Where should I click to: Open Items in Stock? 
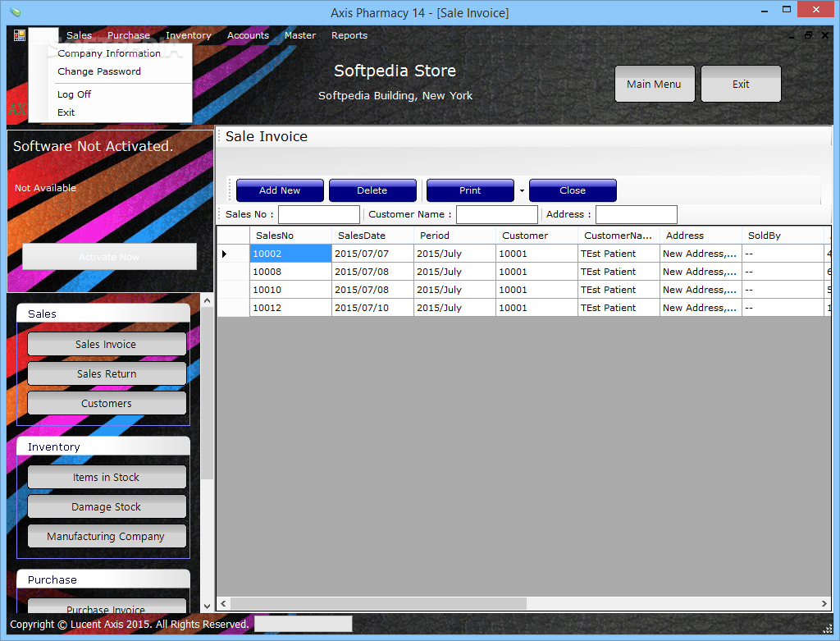pos(107,478)
